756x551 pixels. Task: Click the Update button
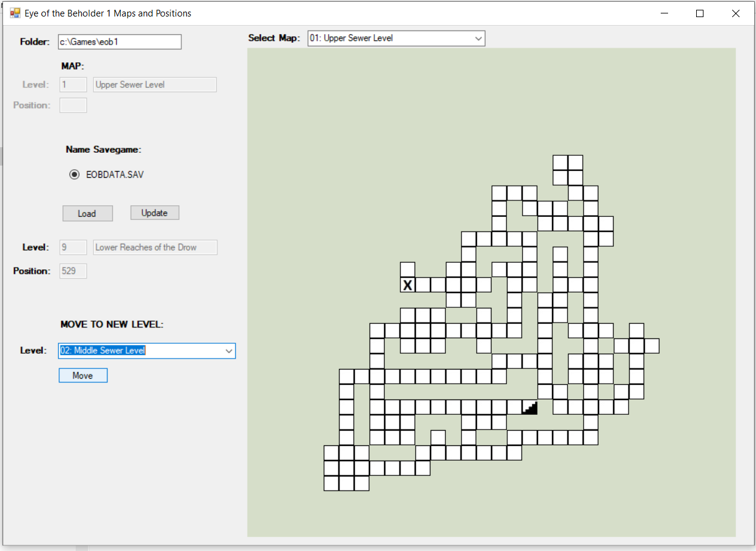(154, 213)
